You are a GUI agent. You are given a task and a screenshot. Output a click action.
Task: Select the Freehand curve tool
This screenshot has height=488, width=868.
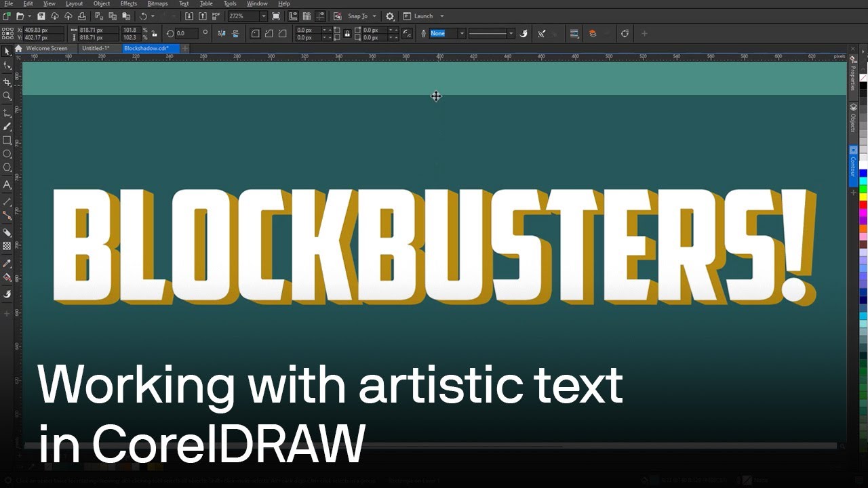click(7, 113)
